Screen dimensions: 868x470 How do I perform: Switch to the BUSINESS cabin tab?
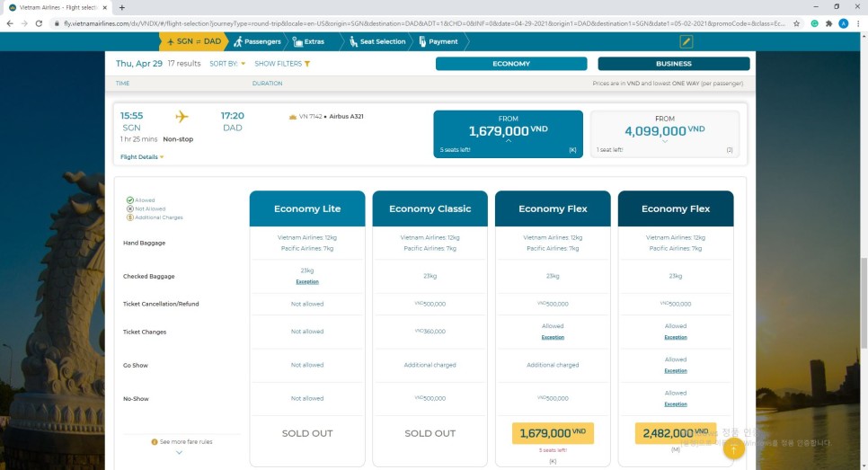click(x=674, y=64)
